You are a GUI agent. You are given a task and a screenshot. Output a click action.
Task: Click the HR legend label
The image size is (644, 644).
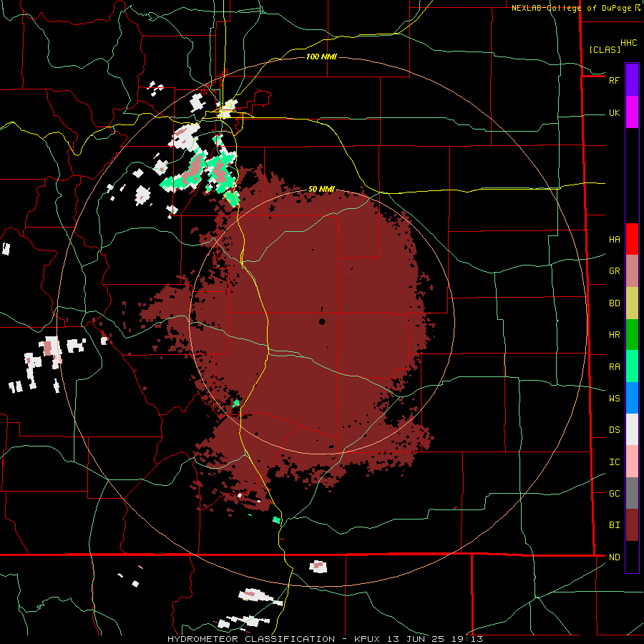[x=614, y=335]
